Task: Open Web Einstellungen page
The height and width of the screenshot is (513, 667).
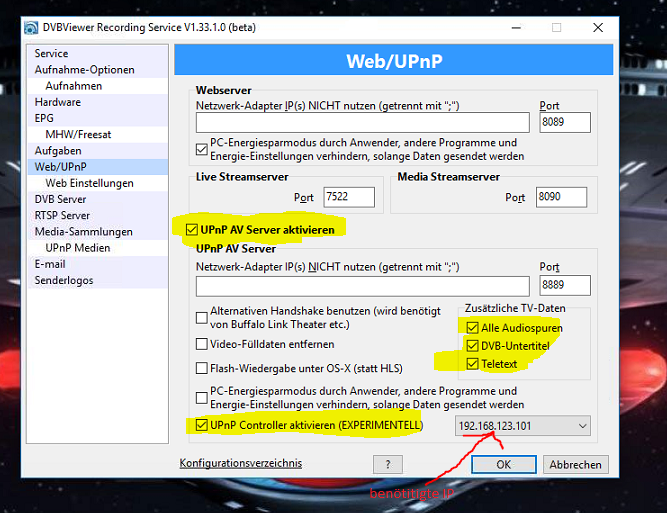Action: (98, 183)
